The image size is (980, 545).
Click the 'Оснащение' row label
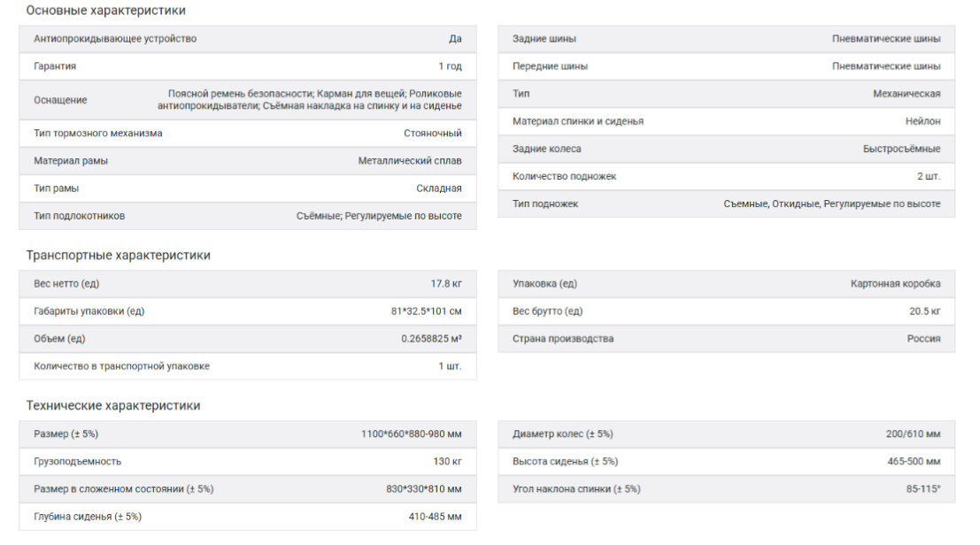click(x=60, y=100)
